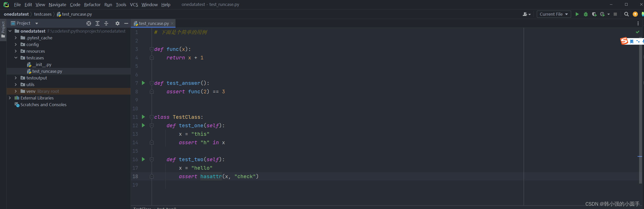Click the green inspection checkmark
Screen dimensions: 644x209
point(638,32)
